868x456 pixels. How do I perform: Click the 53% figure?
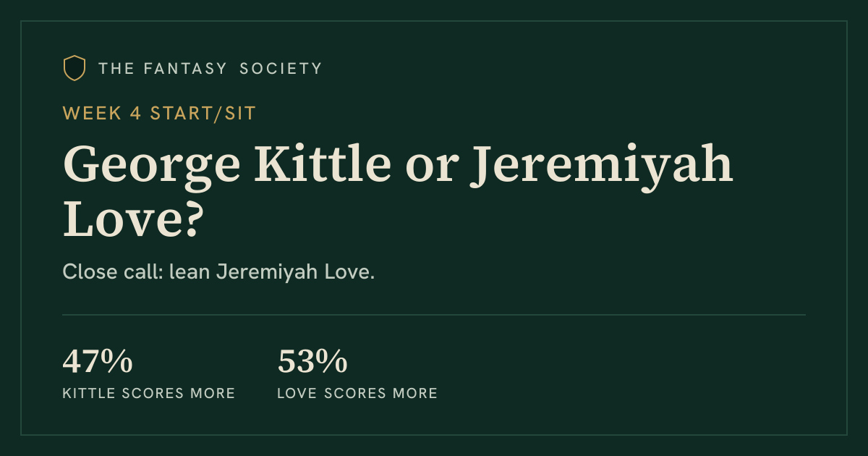(312, 362)
